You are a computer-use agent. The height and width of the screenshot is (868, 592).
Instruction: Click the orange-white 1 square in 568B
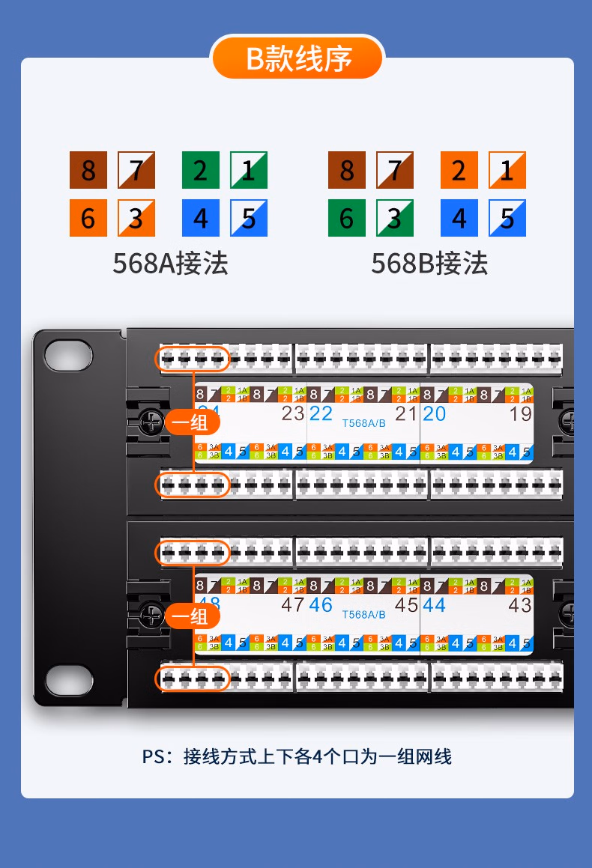click(507, 170)
